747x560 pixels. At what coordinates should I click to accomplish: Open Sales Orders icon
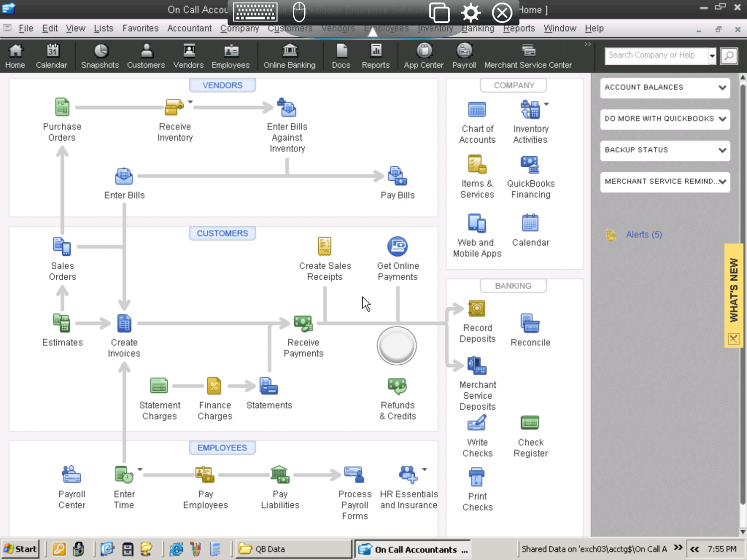[x=62, y=246]
